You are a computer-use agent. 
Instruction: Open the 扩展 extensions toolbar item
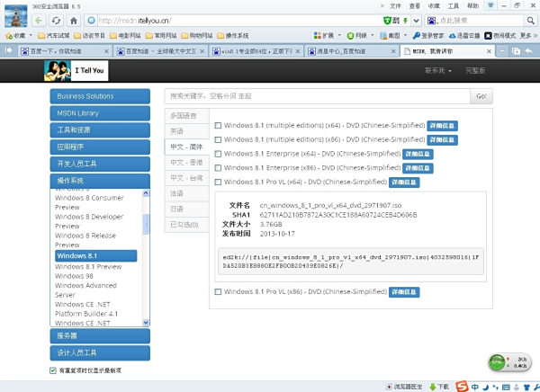324,35
